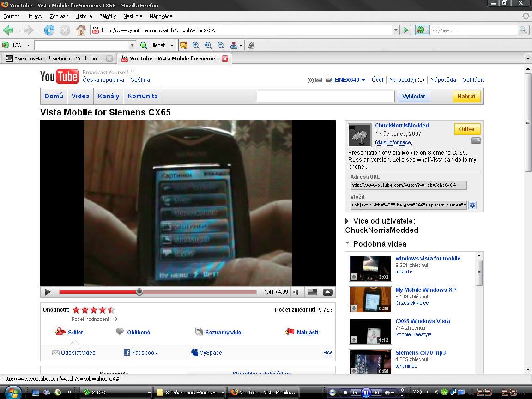Click the zoom in magnifier icon
This screenshot has height=399, width=532.
point(196,45)
